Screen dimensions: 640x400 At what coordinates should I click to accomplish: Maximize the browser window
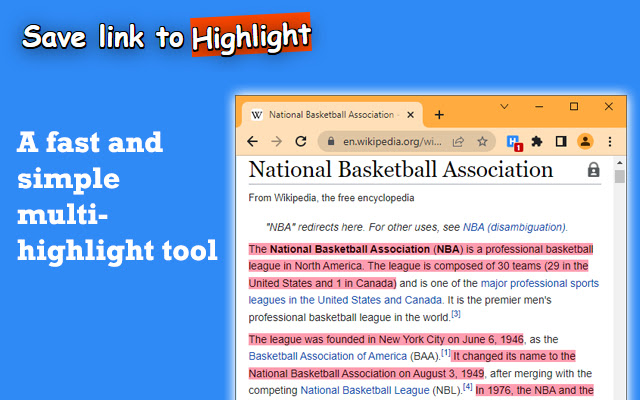tap(574, 107)
